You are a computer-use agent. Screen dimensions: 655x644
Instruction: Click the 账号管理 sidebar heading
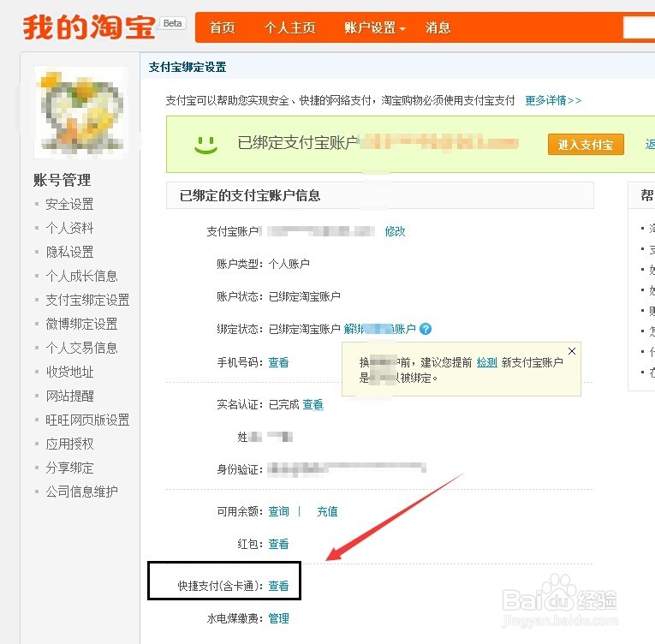pos(62,180)
